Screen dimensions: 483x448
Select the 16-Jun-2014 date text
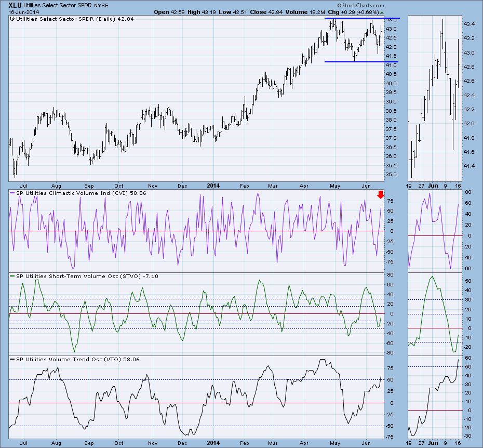point(24,12)
